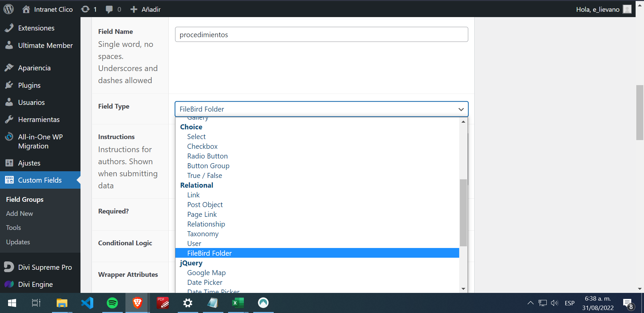Click the Divi Engine logo icon
Image resolution: width=644 pixels, height=313 pixels.
pyautogui.click(x=9, y=284)
